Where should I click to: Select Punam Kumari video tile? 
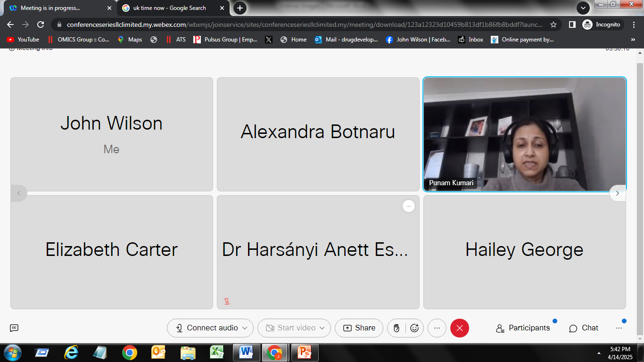pyautogui.click(x=525, y=134)
